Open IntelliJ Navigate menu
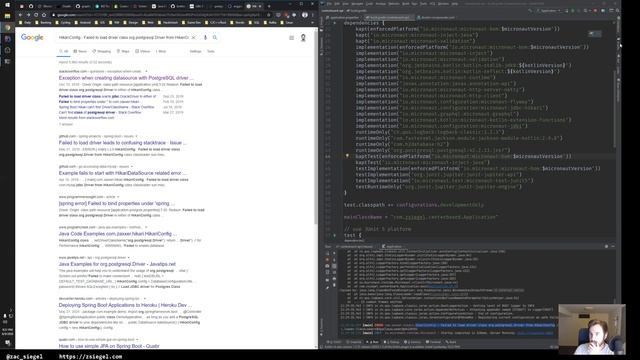640x360 pixels. pyautogui.click(x=357, y=4)
